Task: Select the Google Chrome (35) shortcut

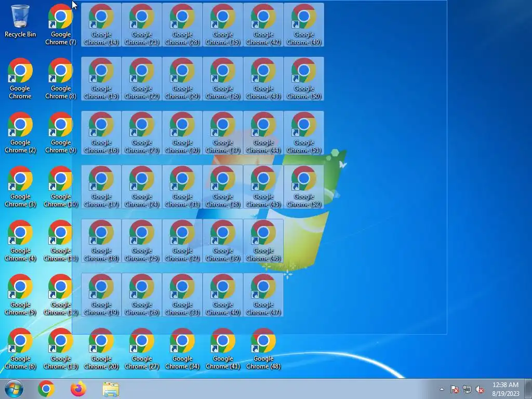Action: 222,24
